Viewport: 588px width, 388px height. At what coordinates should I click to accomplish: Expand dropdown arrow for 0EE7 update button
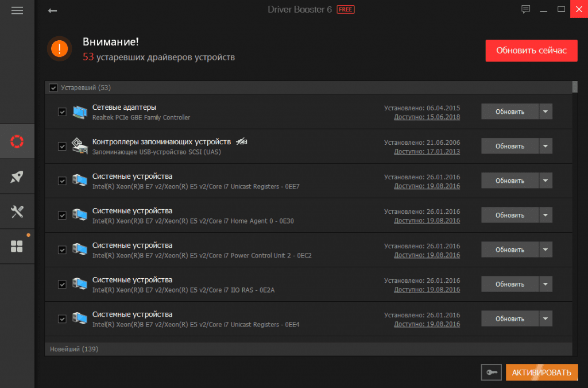[546, 181]
